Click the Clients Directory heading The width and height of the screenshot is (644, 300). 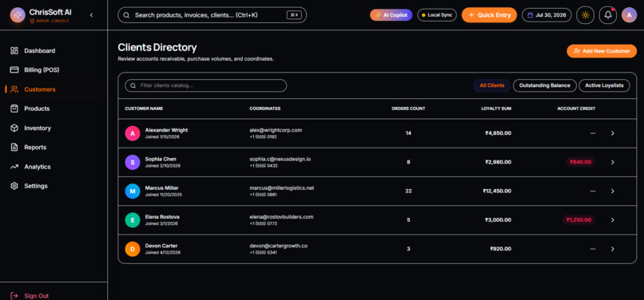(157, 48)
